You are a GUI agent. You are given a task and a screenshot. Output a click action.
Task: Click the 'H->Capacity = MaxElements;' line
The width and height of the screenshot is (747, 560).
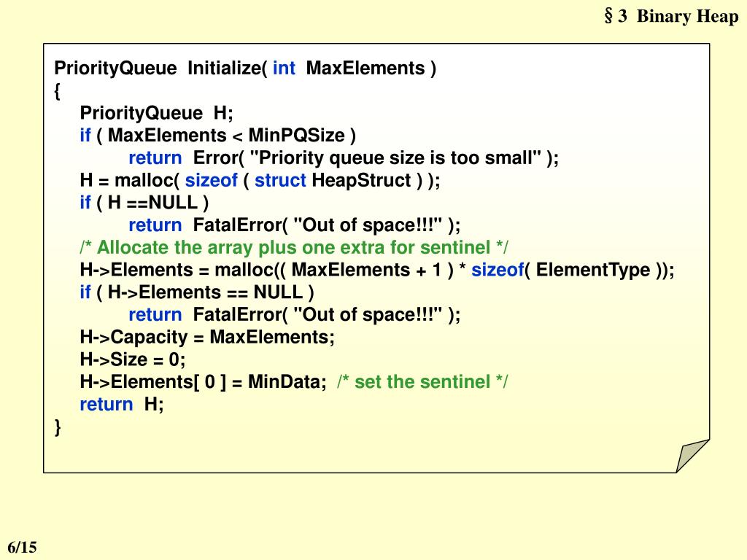click(x=207, y=337)
